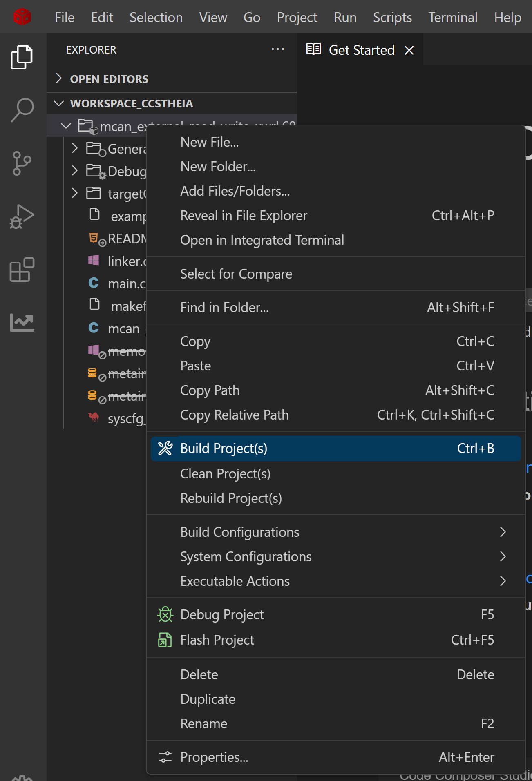Choose Flash Project in context menu

[217, 640]
